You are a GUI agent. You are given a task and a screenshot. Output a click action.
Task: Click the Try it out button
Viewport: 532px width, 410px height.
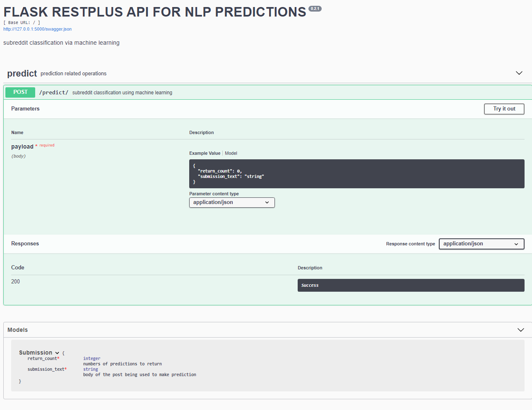pos(504,109)
